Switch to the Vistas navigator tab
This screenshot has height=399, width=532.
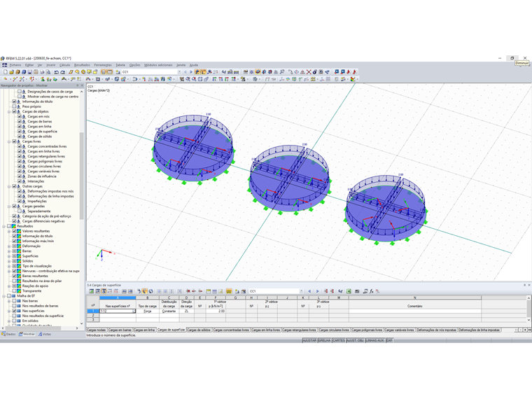click(x=45, y=334)
